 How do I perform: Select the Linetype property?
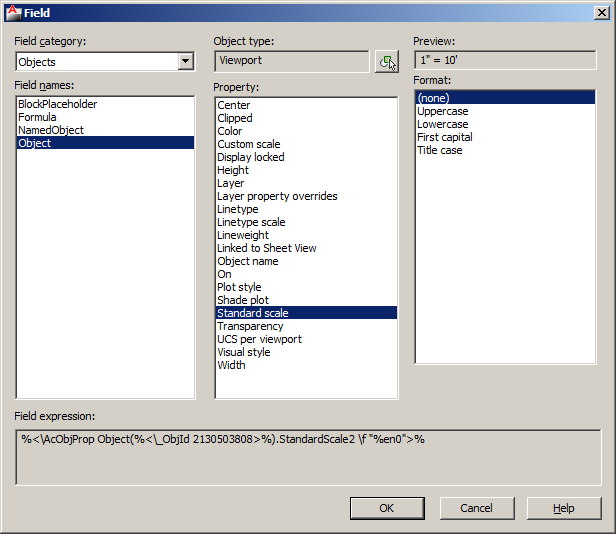click(306, 209)
